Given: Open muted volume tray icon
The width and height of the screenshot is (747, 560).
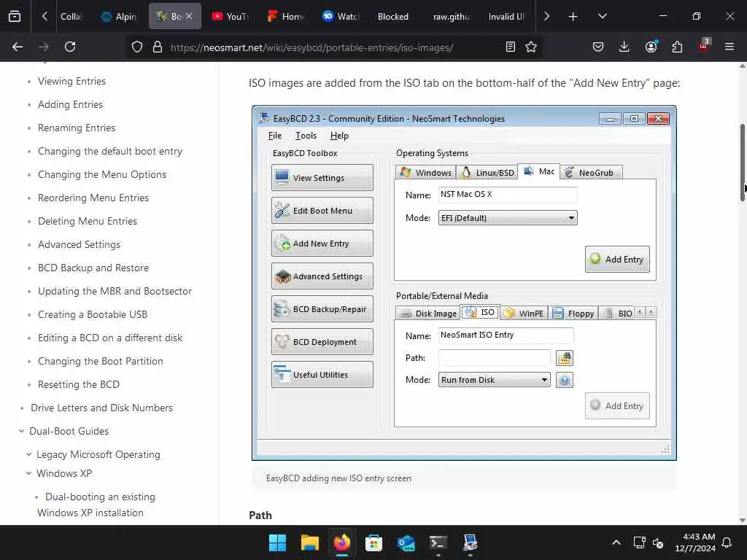Looking at the screenshot, I should [658, 542].
